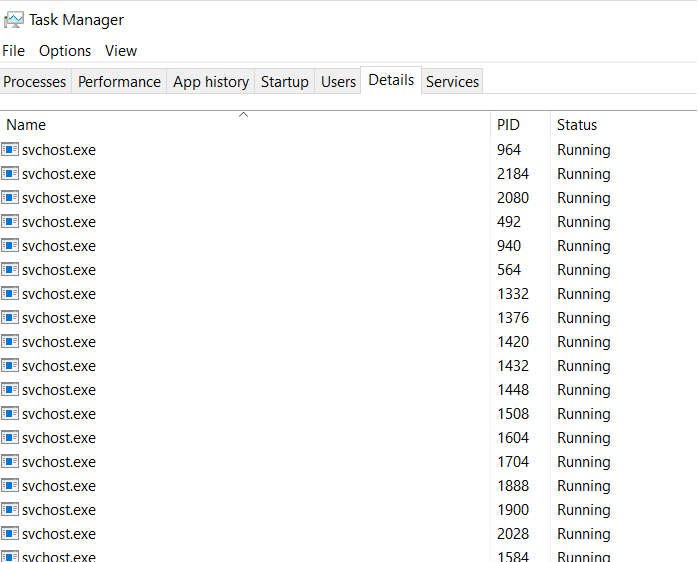
Task: Click the icon of svchost.exe PID 1604
Action: pyautogui.click(x=10, y=438)
